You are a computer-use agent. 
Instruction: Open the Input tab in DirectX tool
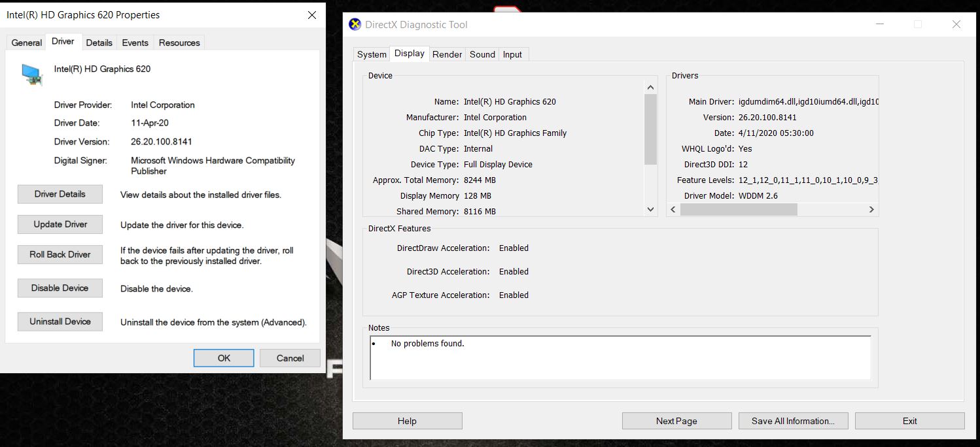pos(512,54)
